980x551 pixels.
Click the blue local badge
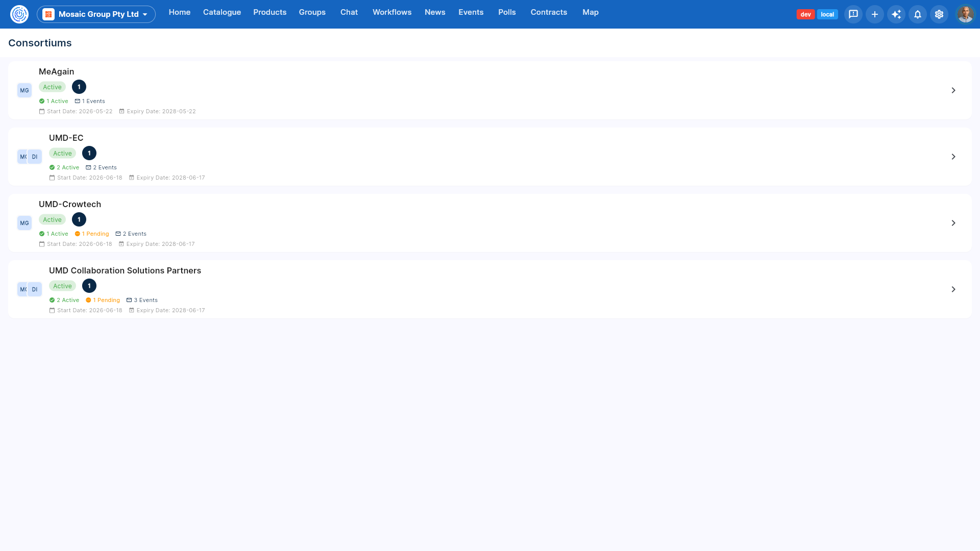tap(827, 14)
